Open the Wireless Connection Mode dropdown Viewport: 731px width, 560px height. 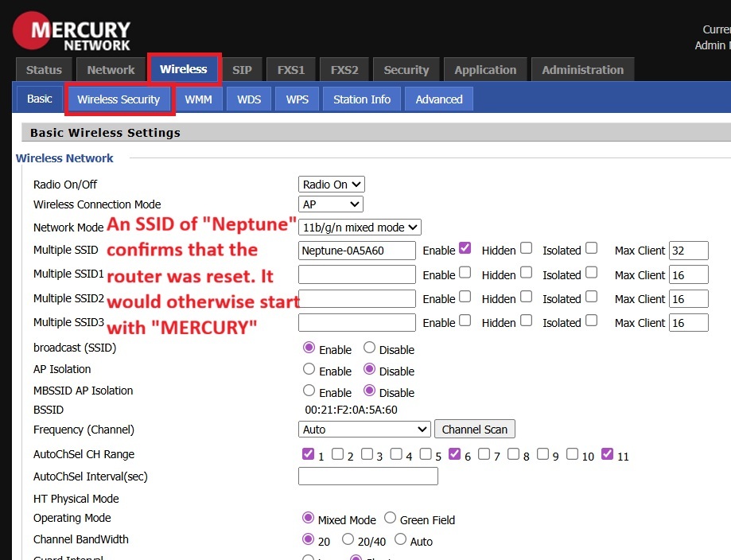(x=330, y=204)
